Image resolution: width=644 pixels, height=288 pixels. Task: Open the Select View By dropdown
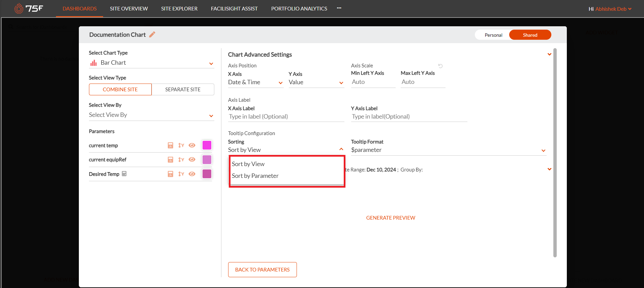[x=151, y=115]
